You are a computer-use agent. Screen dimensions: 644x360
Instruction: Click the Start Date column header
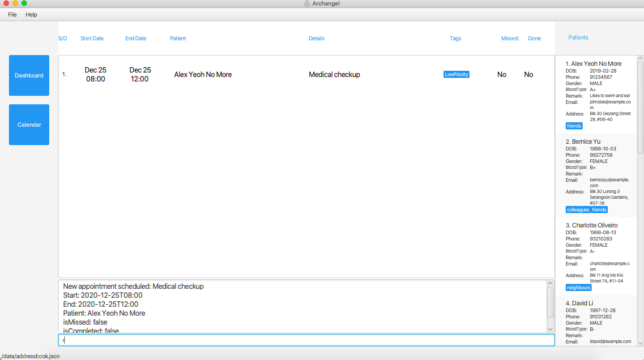tap(92, 39)
